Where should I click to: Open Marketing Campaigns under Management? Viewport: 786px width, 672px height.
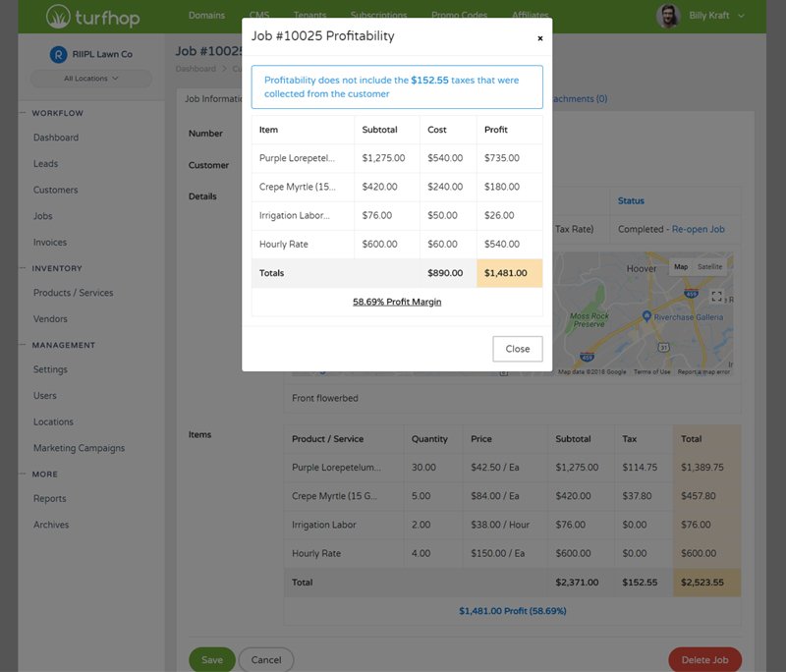[x=78, y=447]
